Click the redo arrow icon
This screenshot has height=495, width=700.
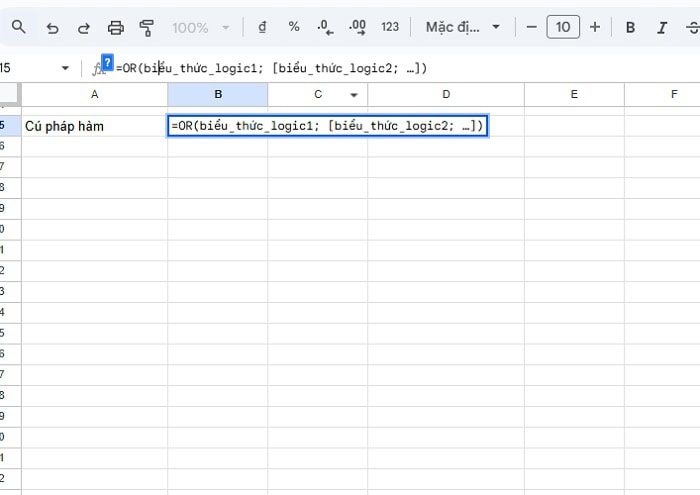point(83,27)
